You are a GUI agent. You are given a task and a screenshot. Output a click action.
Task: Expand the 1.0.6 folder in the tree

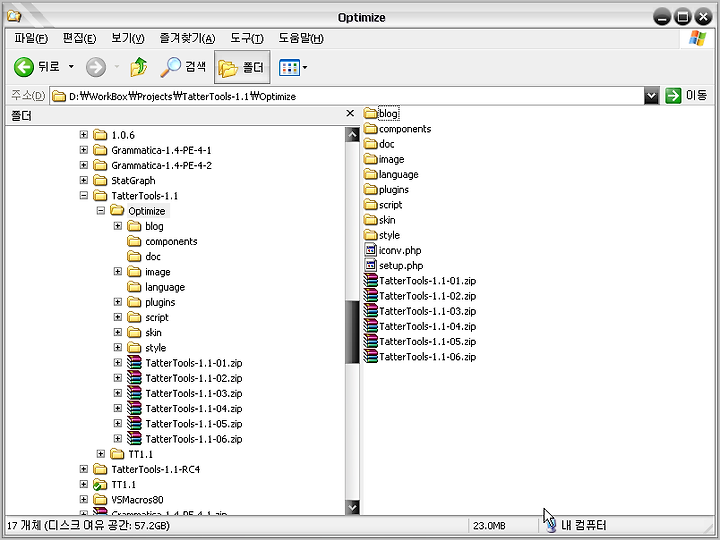(x=84, y=135)
